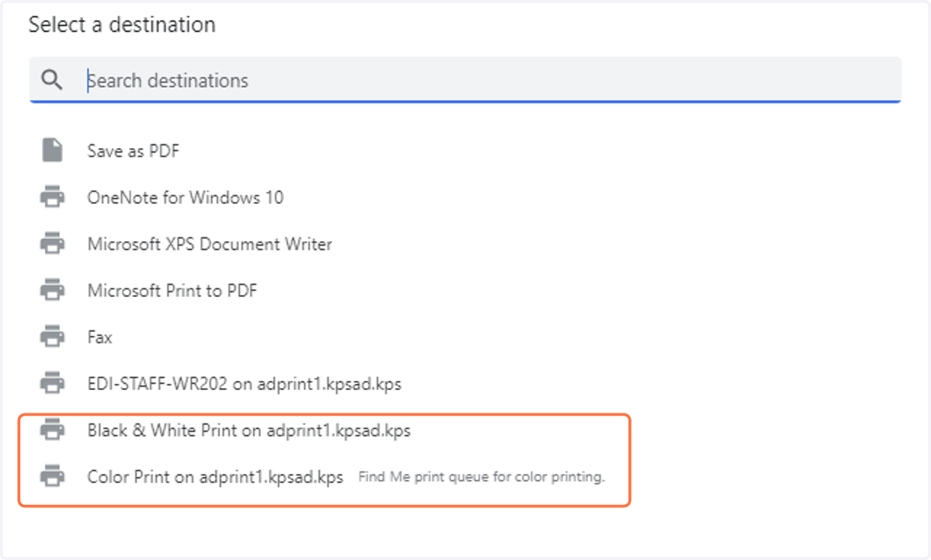The image size is (931, 560).
Task: Select the Fax destination
Action: 100,337
